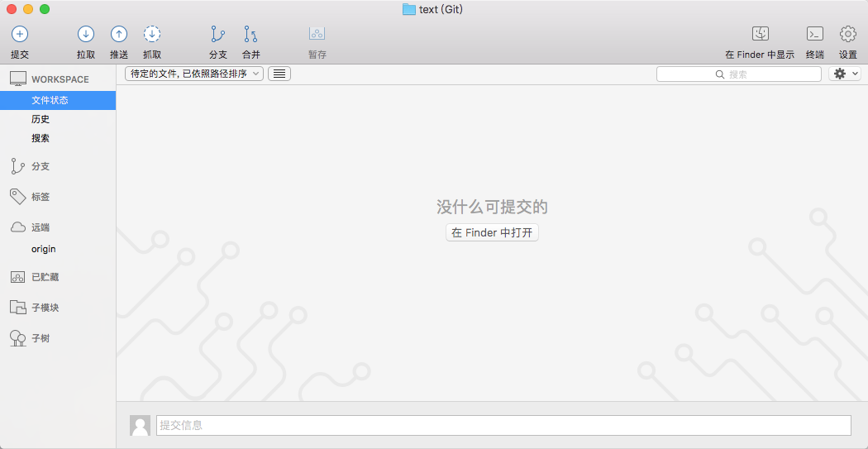Click the green zoom window button
The image size is (868, 449).
[x=45, y=9]
